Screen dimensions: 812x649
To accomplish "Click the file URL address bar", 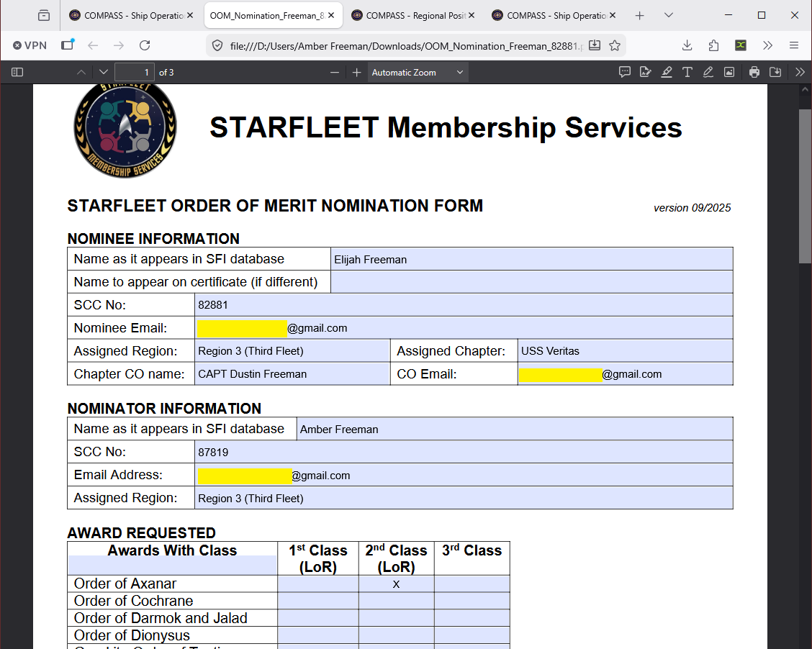I will coord(406,46).
